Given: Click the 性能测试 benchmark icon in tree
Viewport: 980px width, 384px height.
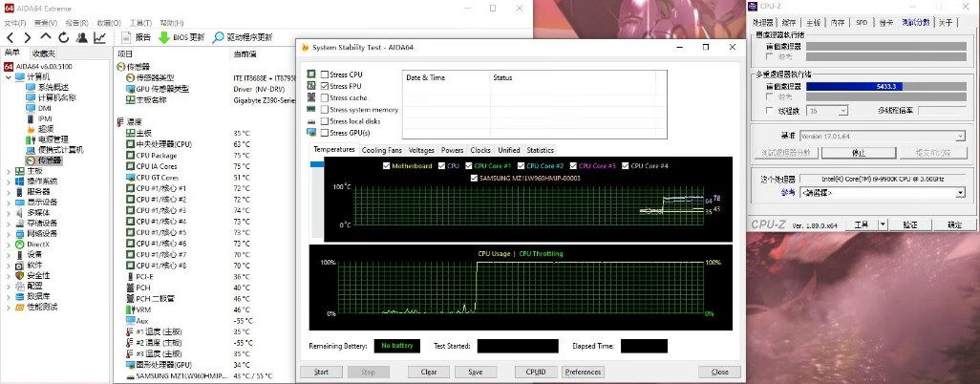Looking at the screenshot, I should (x=20, y=307).
